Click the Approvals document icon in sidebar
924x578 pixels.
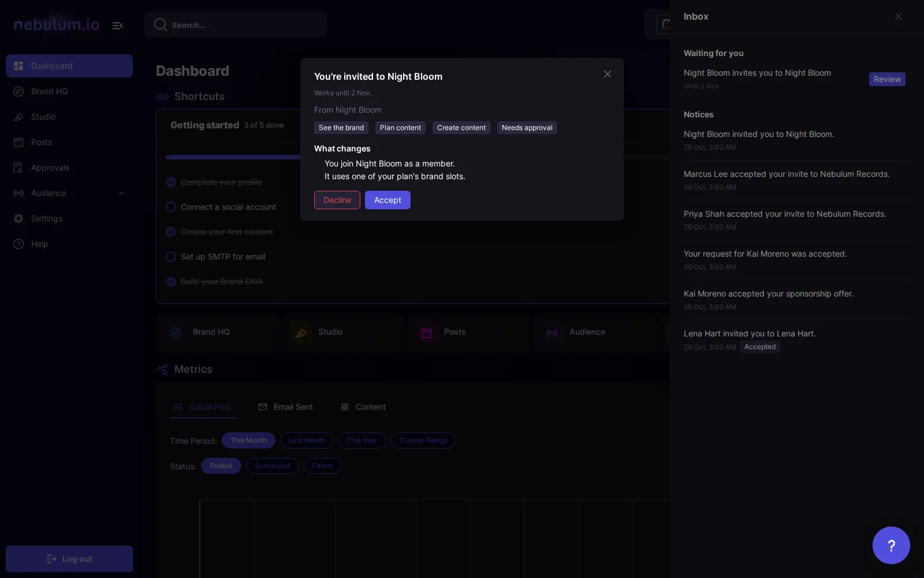(x=18, y=168)
